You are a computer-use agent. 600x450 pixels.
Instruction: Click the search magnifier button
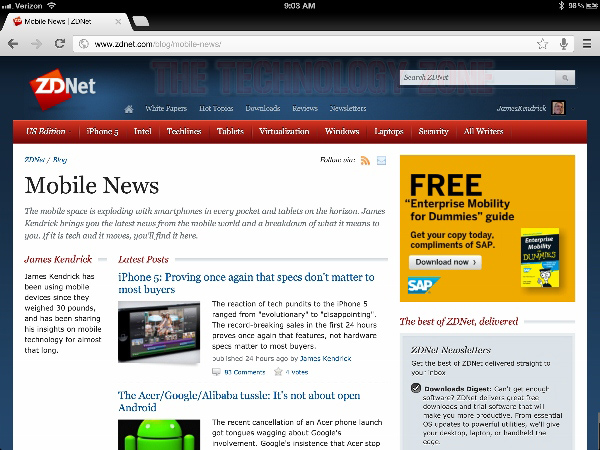click(565, 78)
